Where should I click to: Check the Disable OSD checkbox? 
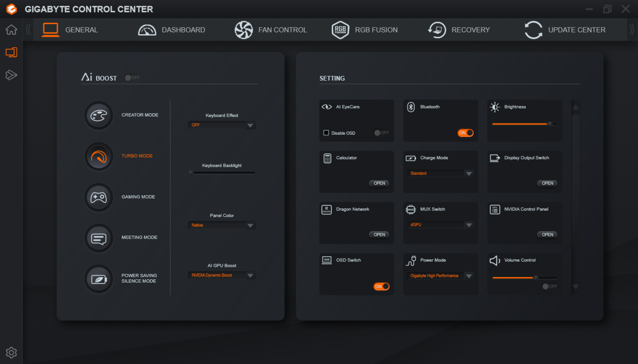tap(326, 133)
